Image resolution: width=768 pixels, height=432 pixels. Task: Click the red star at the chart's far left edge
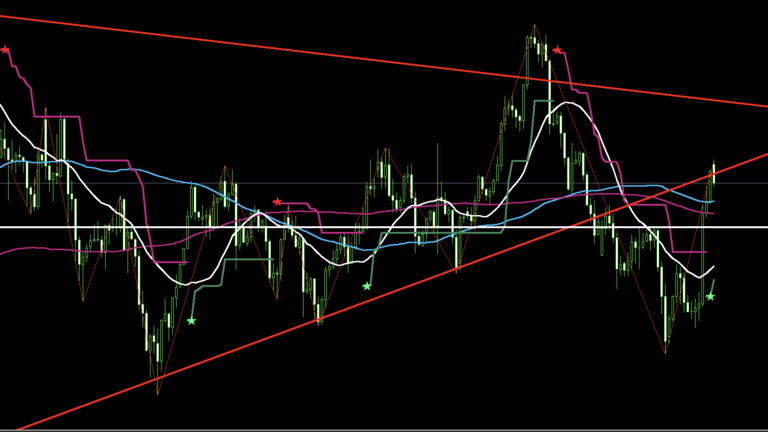[x=5, y=49]
